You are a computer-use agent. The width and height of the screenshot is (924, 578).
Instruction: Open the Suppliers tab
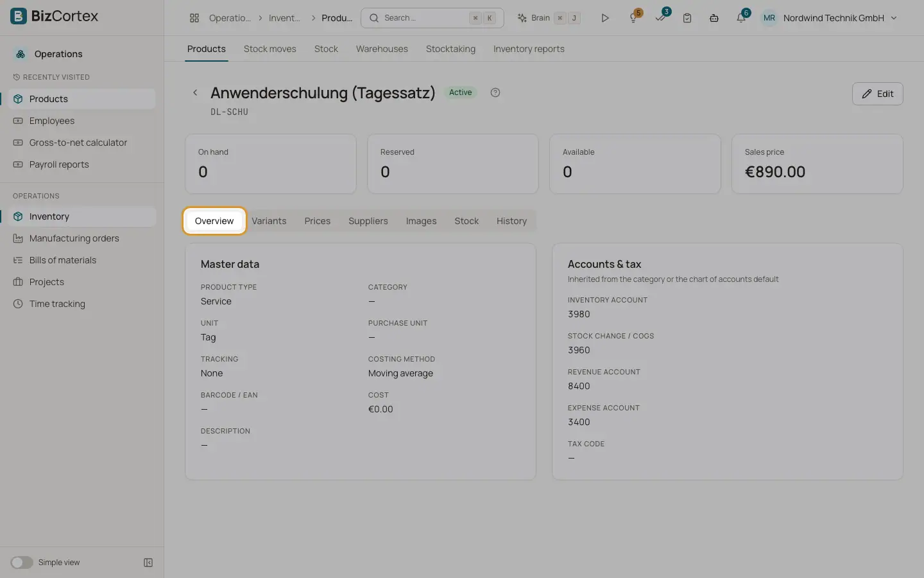click(x=368, y=221)
